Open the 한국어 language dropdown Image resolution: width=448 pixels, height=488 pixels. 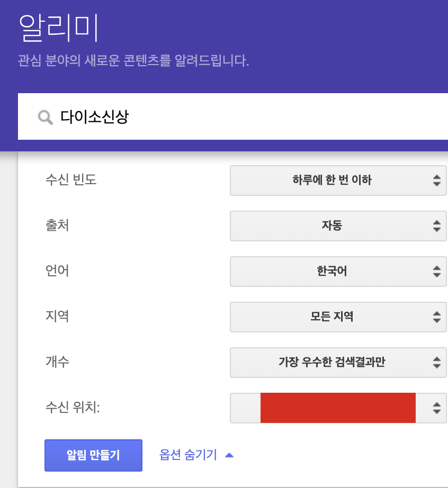[332, 272]
